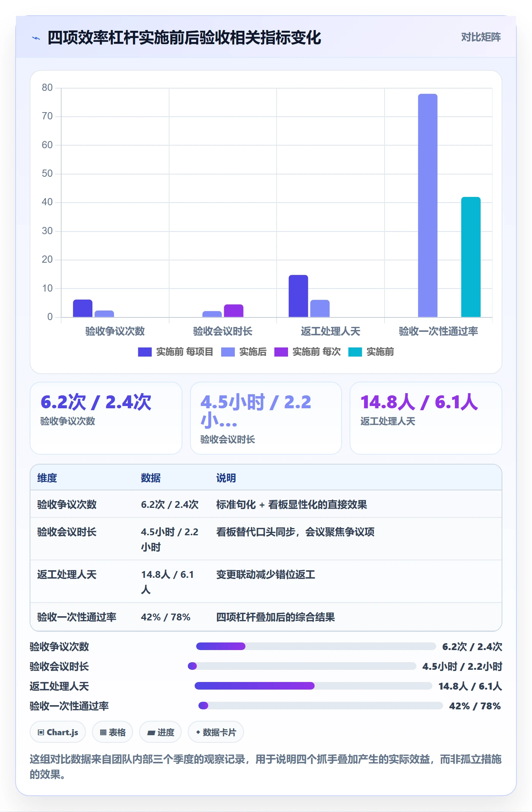This screenshot has width=532, height=812.
Task: Click the 14.8人 / 6.1人 progress value
Action: point(470,686)
